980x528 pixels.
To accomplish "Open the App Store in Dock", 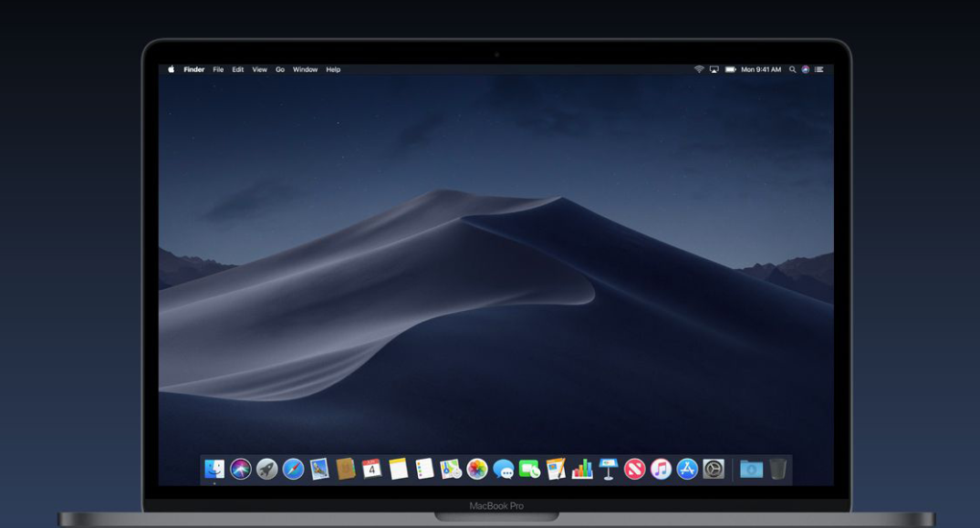I will [x=687, y=469].
